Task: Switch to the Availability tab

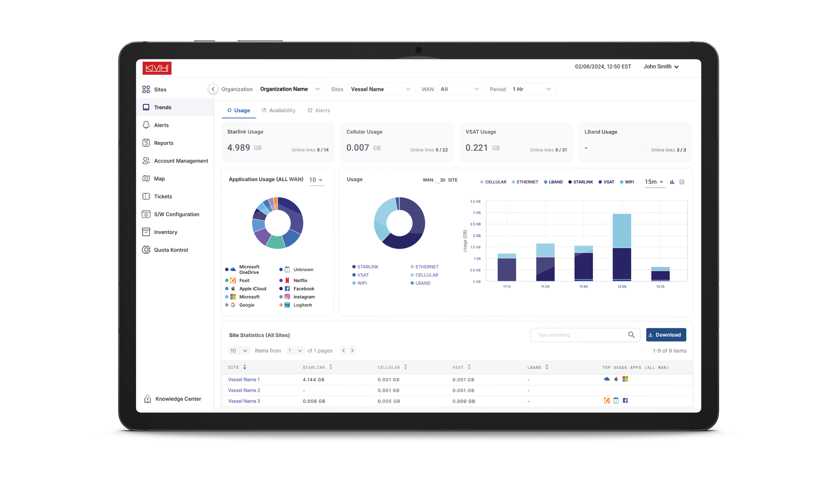Action: point(279,110)
